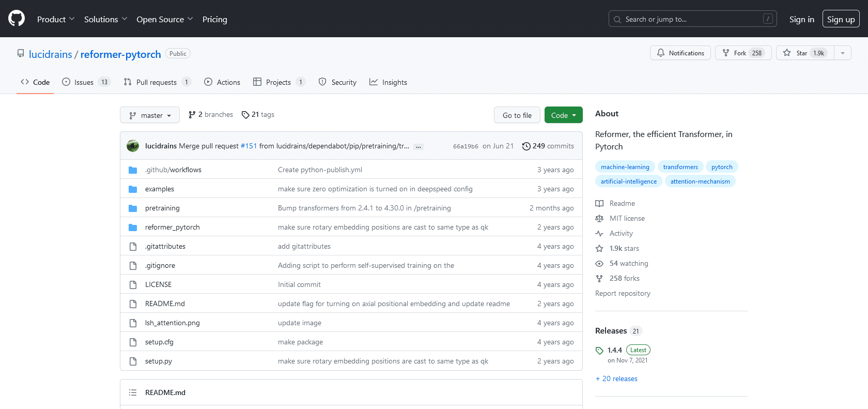Image resolution: width=868 pixels, height=409 pixels.
Task: Switch to the Code tab
Action: [35, 82]
